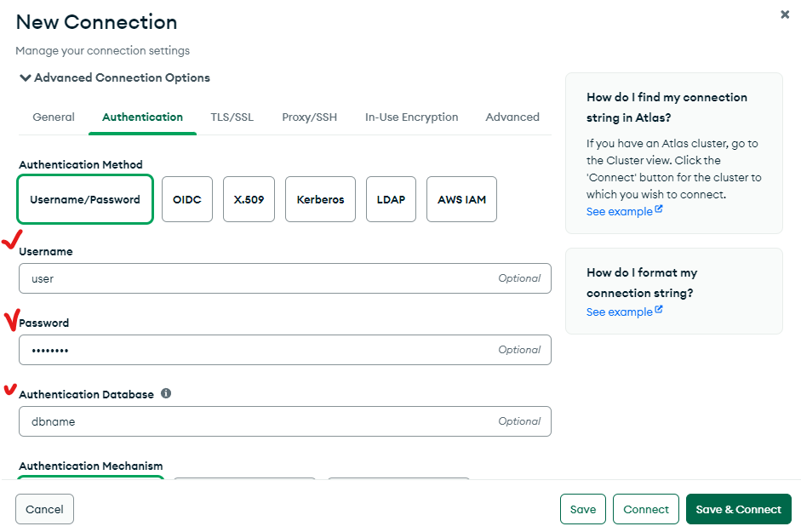
Task: Select Username/Password authentication method
Action: (x=85, y=199)
